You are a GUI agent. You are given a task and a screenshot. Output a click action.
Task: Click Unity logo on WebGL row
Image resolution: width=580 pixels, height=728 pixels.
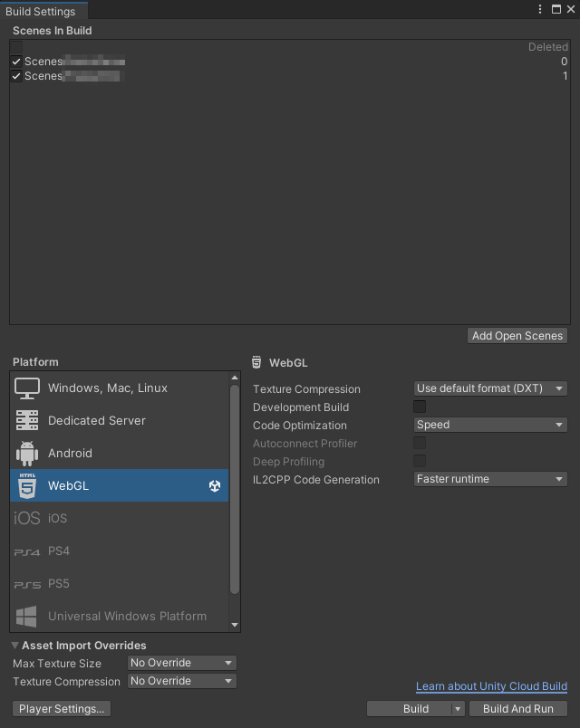[215, 485]
